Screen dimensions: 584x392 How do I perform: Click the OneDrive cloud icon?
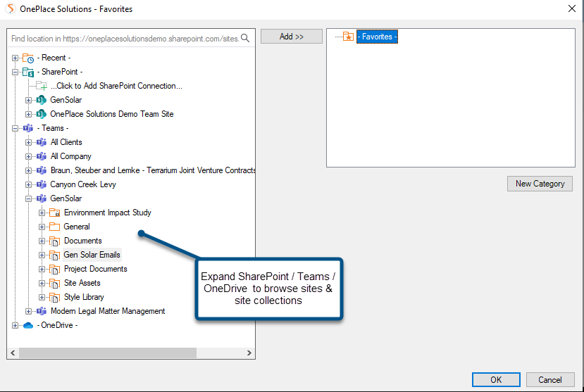[28, 325]
